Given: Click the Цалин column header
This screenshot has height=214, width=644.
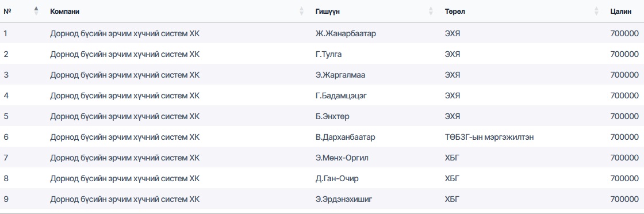Looking at the screenshot, I should click(x=620, y=12).
